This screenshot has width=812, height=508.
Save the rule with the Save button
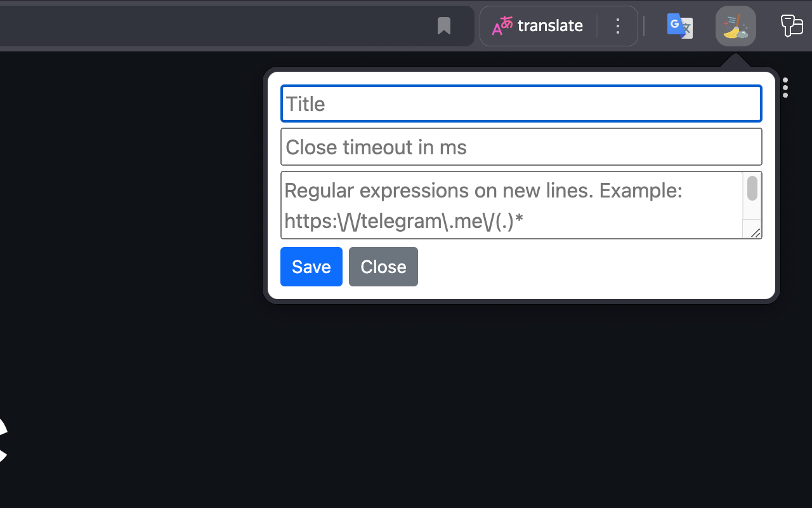(311, 267)
